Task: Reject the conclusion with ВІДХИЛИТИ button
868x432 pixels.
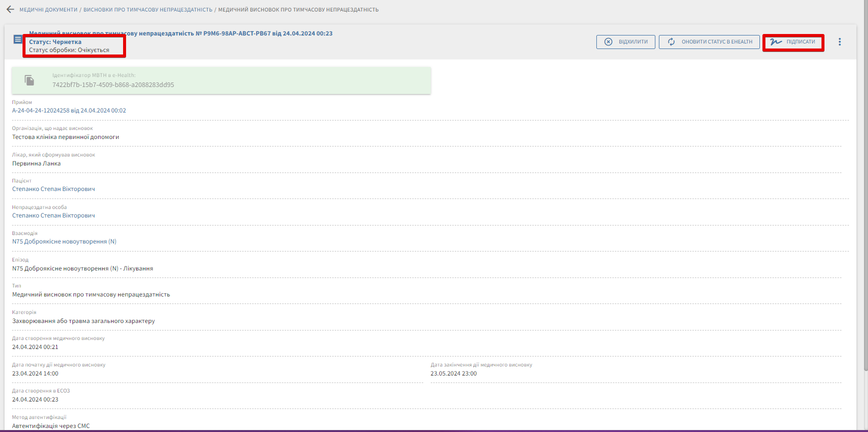Action: pos(626,42)
